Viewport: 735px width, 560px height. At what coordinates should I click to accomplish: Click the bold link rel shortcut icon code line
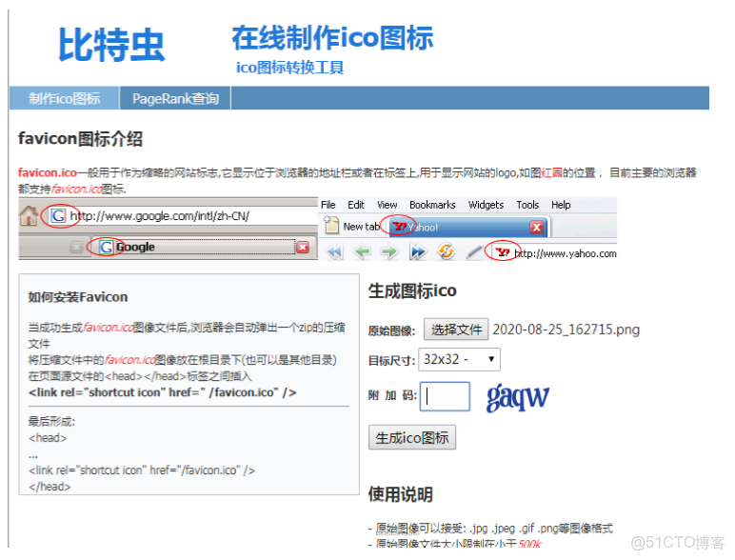pyautogui.click(x=162, y=392)
